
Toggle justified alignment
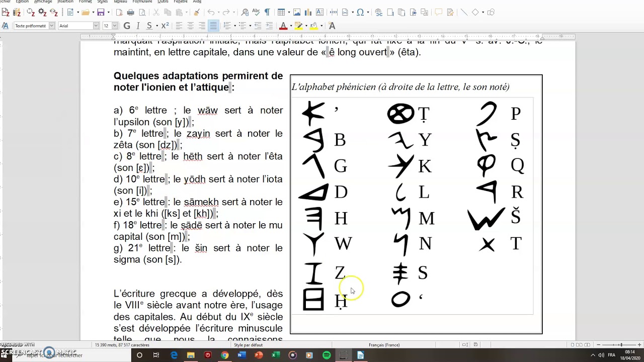[x=213, y=26]
